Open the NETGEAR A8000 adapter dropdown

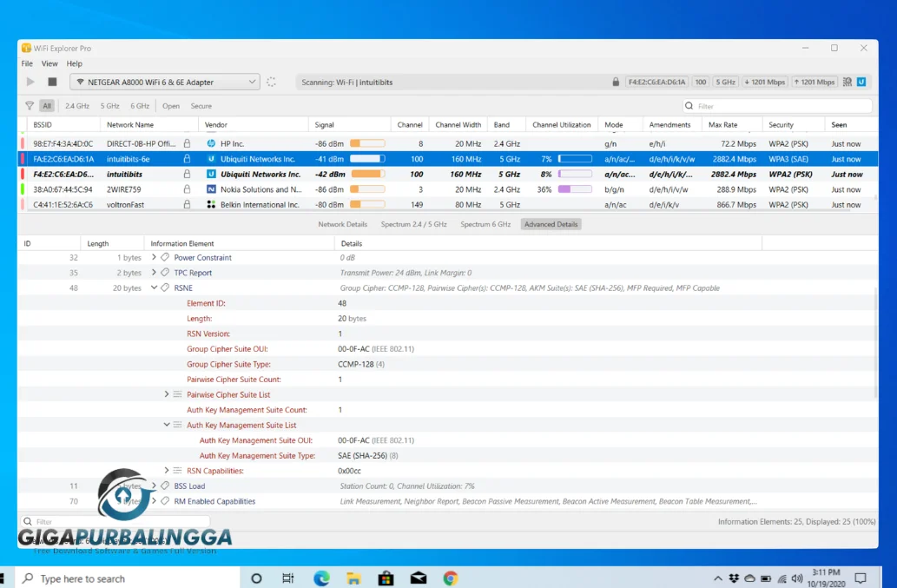tap(165, 82)
